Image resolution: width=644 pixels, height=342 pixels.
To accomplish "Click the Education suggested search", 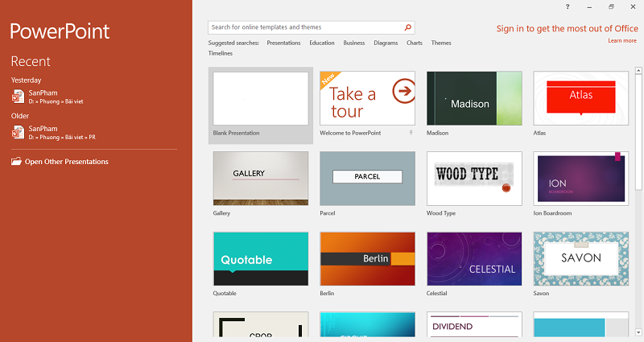I will [x=322, y=43].
